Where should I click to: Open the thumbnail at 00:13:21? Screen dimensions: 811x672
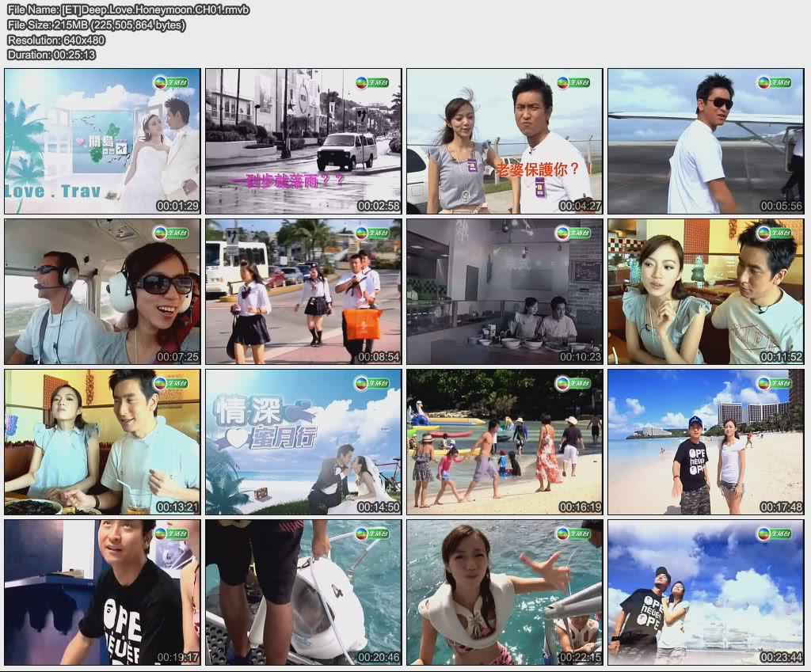pyautogui.click(x=102, y=442)
